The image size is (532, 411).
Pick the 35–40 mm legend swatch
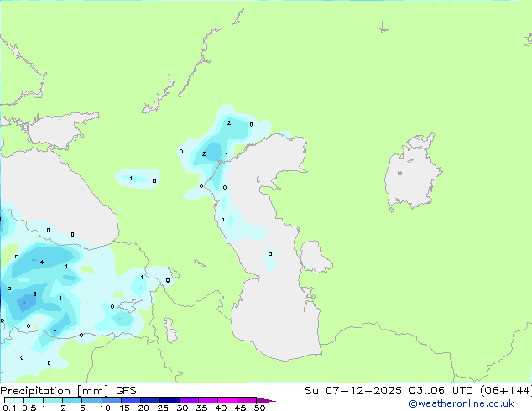tap(207, 400)
